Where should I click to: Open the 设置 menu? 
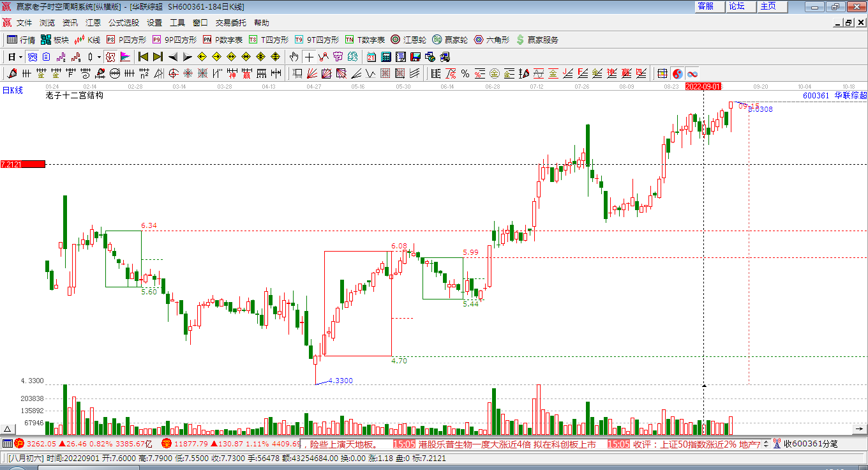tap(154, 22)
